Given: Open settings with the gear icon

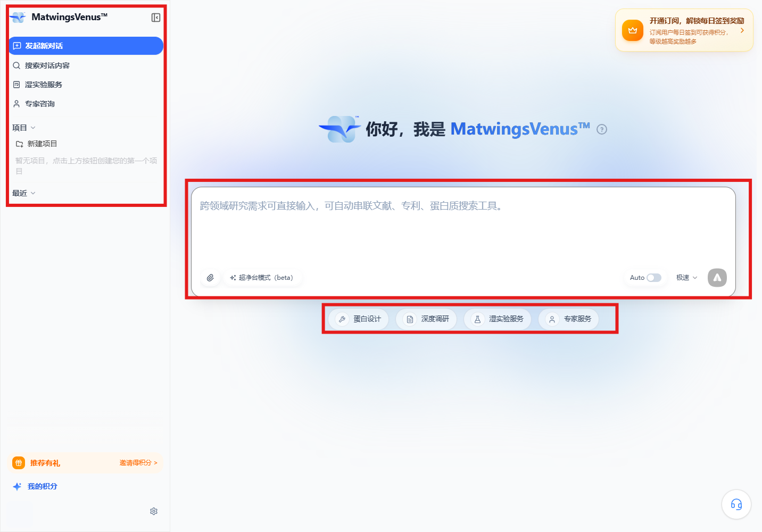Looking at the screenshot, I should point(154,511).
